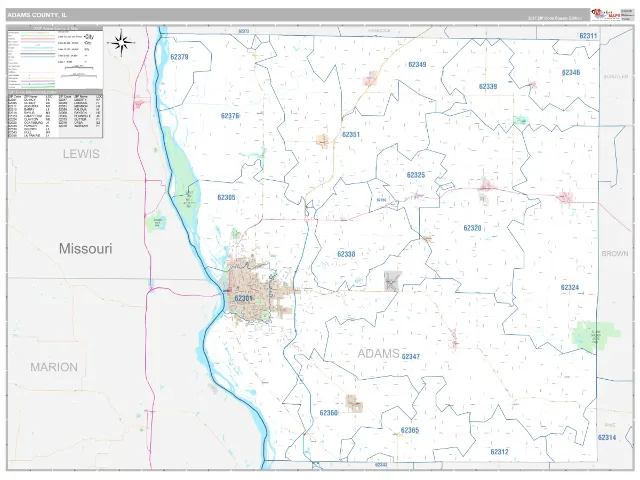
Task: Open the ZIP code index table
Action: pyautogui.click(x=56, y=115)
